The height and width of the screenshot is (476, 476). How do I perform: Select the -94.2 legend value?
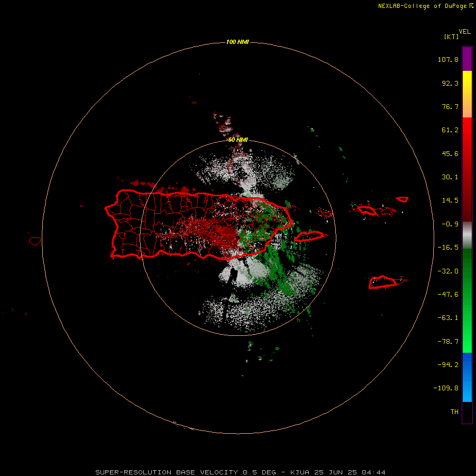coord(448,365)
